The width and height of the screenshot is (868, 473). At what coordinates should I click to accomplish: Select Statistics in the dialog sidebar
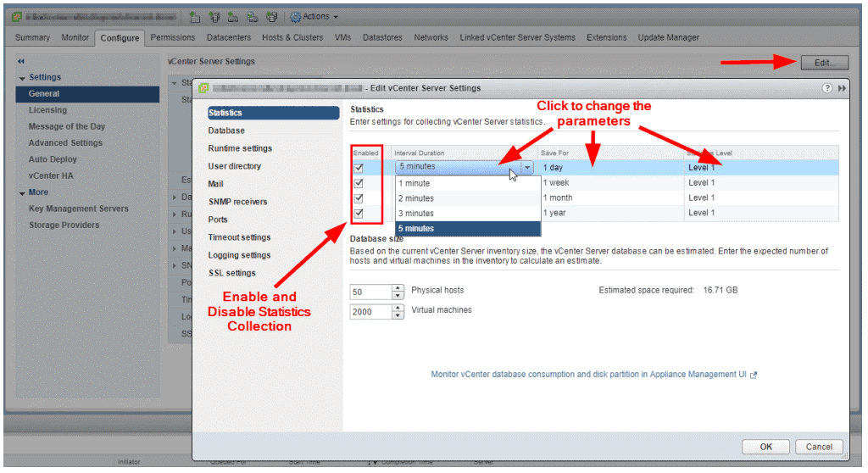point(274,113)
